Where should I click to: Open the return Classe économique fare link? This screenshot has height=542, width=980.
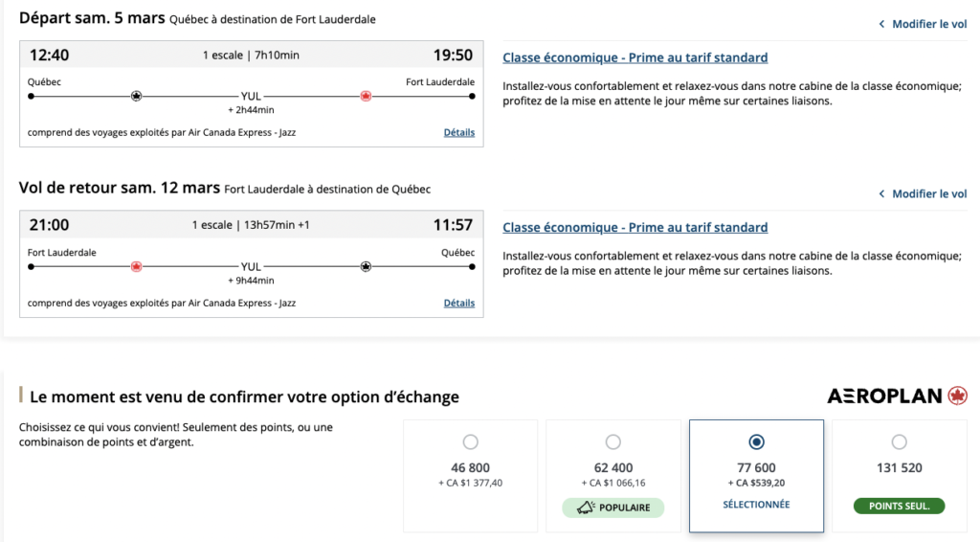pos(635,228)
